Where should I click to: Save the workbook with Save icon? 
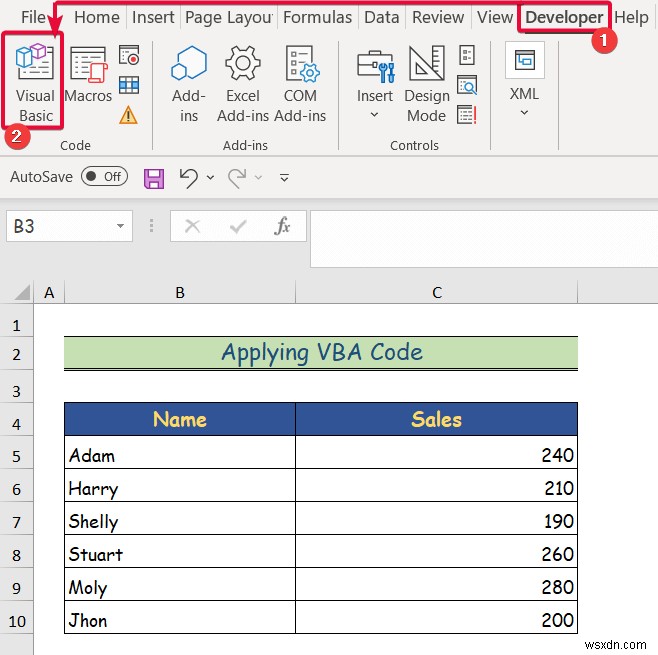point(154,179)
